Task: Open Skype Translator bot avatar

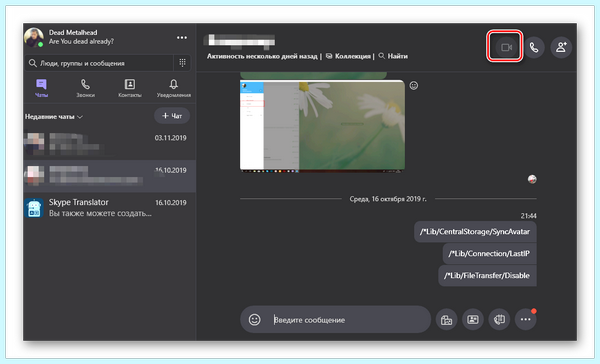Action: (x=34, y=208)
